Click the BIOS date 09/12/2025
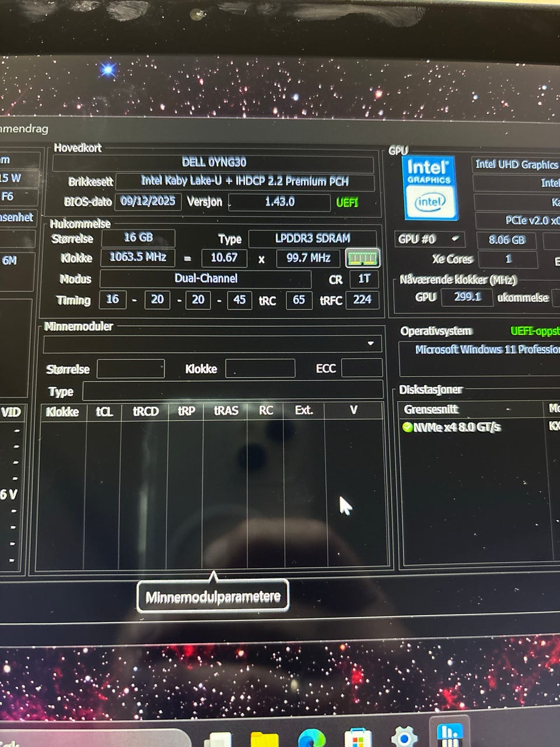 (148, 201)
